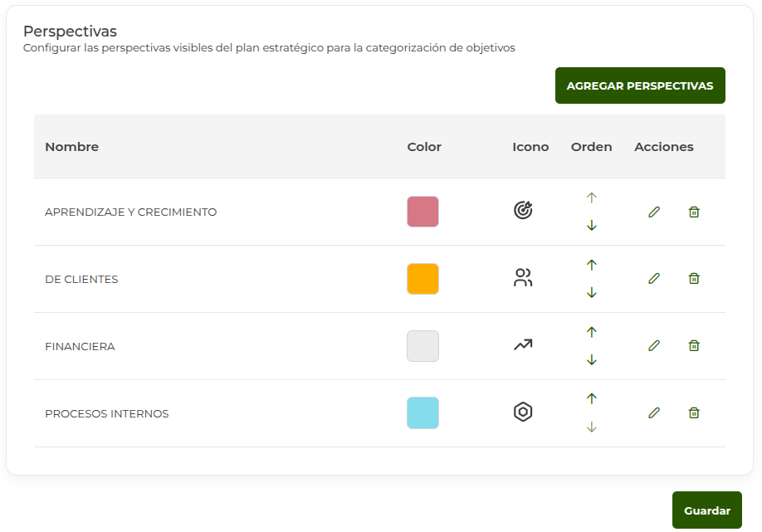Edit the PROCESOS INTERNOS perspective
This screenshot has height=532, width=762.
pyautogui.click(x=654, y=412)
